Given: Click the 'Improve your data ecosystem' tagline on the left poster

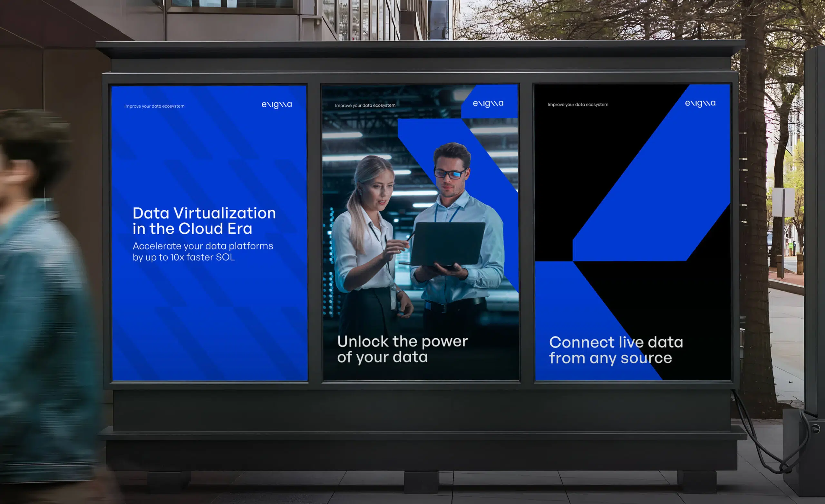Looking at the screenshot, I should point(154,106).
